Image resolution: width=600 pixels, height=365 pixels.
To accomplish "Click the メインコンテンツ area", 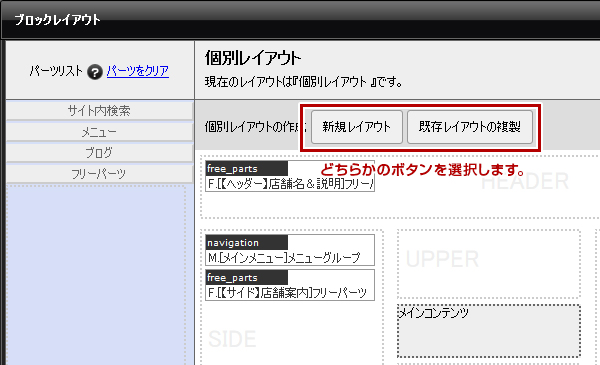I will coord(489,331).
